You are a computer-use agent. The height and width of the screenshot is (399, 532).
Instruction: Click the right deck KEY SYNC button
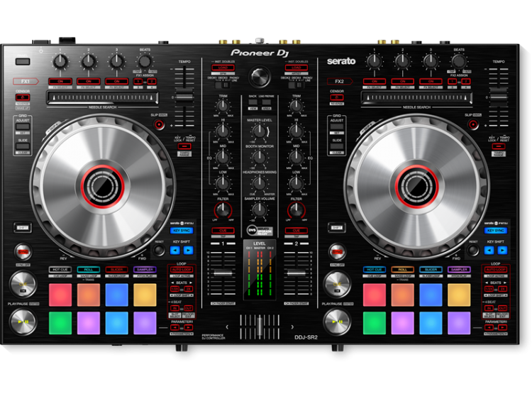(x=496, y=231)
